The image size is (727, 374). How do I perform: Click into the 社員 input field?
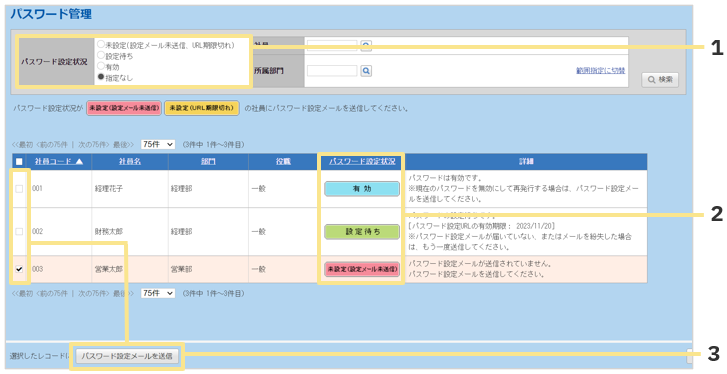[332, 45]
